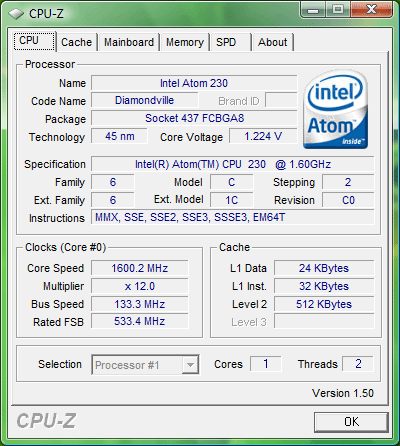Close the CPU-Z window
This screenshot has width=400, height=446.
371,9
